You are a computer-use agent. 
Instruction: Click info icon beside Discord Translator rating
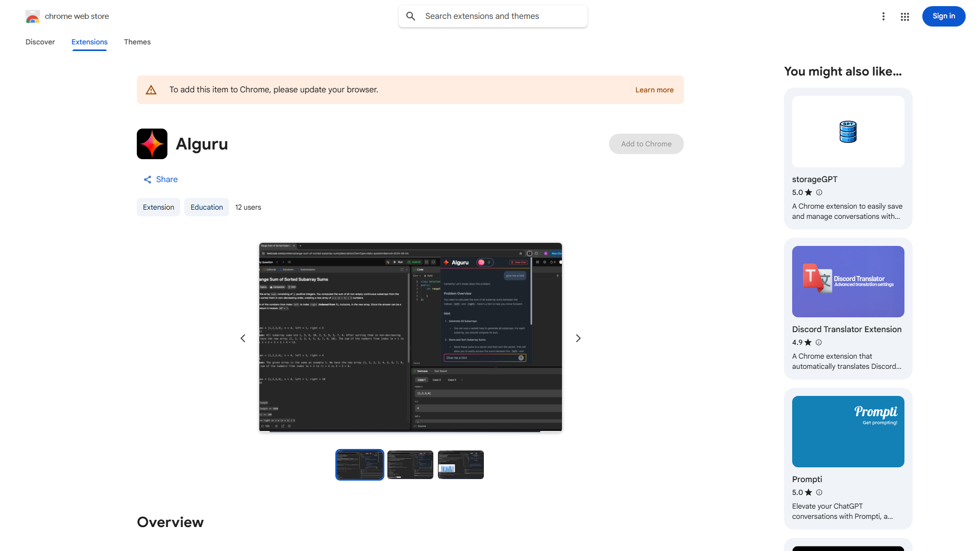click(819, 342)
